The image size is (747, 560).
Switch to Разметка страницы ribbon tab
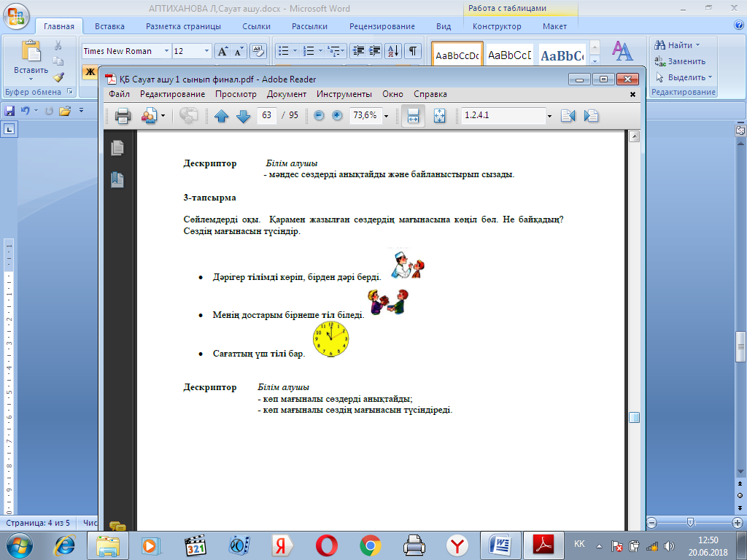point(183,26)
